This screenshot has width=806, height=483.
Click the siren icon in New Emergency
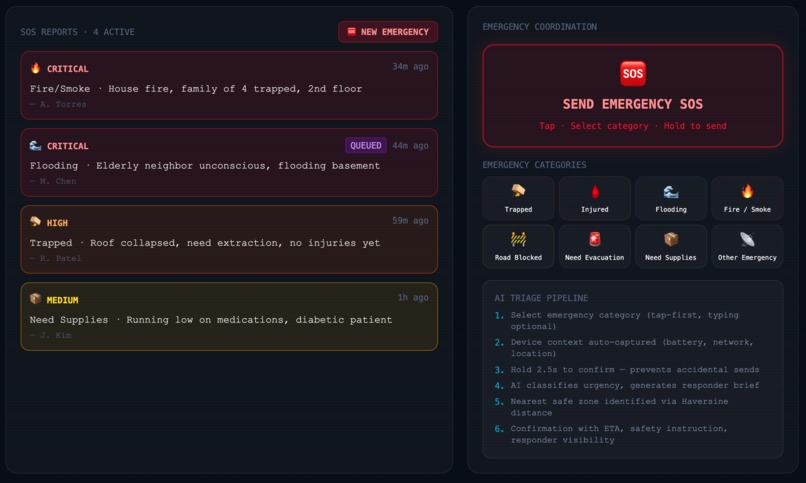(x=352, y=32)
